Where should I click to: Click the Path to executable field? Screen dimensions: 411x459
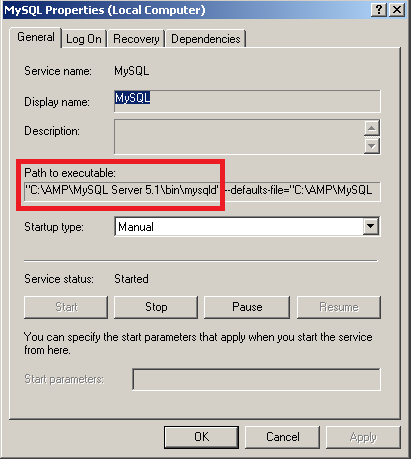click(202, 191)
